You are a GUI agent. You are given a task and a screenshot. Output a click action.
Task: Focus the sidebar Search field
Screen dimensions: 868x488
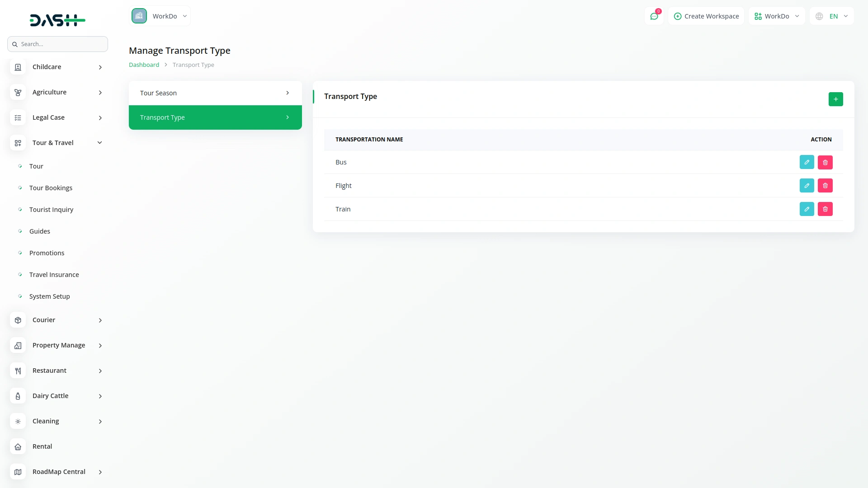pos(57,44)
